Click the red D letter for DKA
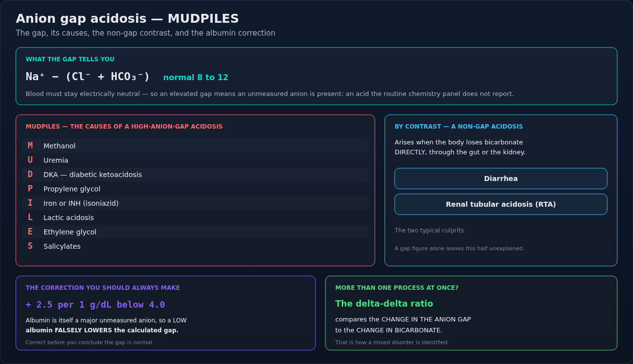 30,175
